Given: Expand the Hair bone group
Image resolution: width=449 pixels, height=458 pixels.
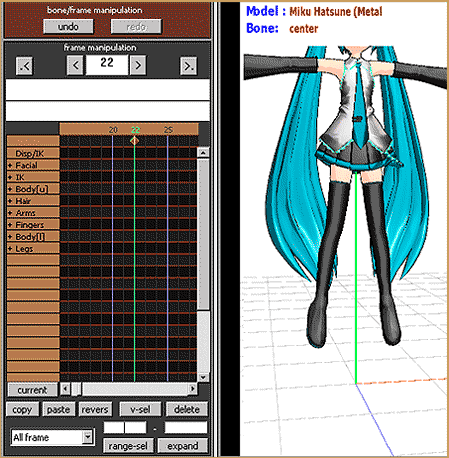Looking at the screenshot, I should point(10,201).
